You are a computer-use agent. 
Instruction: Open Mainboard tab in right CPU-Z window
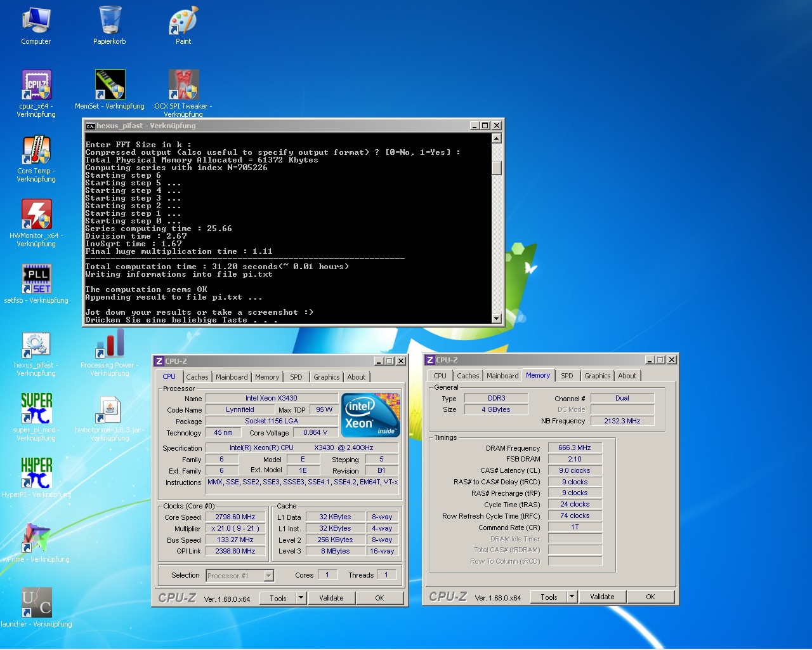point(502,376)
